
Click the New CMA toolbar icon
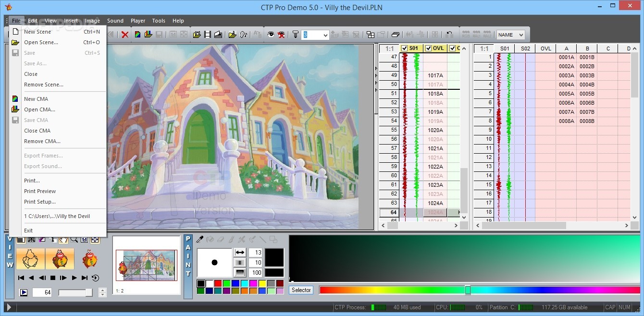[x=137, y=35]
